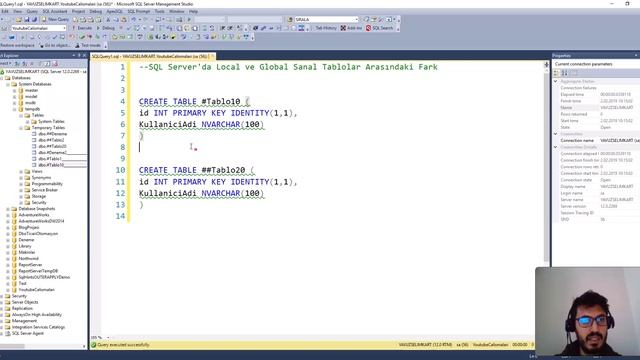The width and height of the screenshot is (640, 360).
Task: Open the Help menu
Action: point(193,11)
